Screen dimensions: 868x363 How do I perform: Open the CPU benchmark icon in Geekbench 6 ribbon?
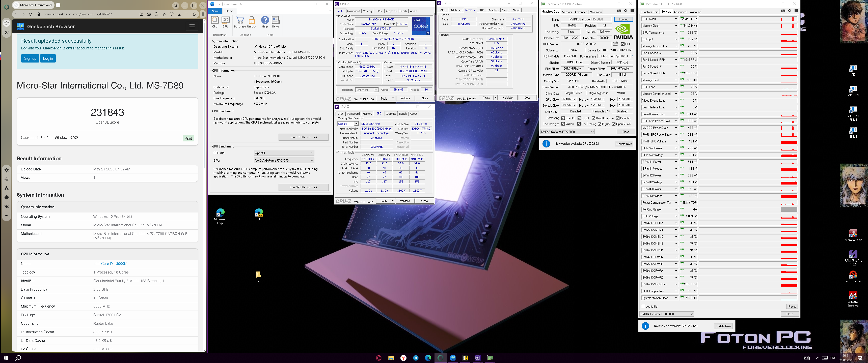click(x=215, y=20)
